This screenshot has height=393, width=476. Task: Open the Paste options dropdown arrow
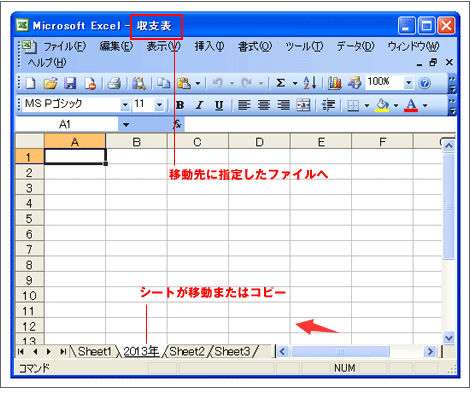tap(198, 83)
